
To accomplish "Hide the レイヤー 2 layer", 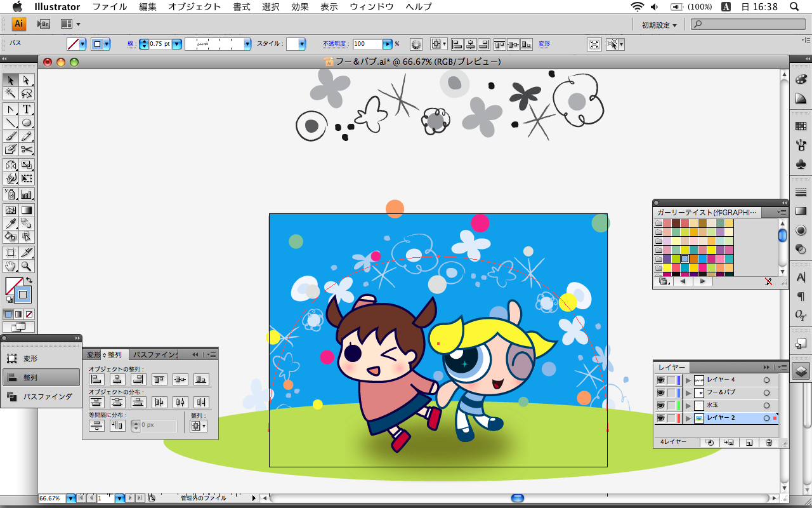I will 660,418.
